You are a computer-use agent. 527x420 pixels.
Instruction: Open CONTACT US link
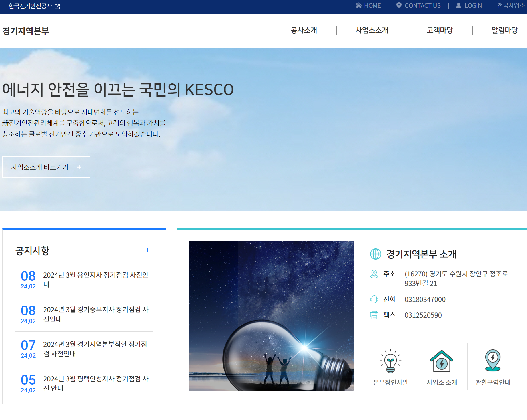pyautogui.click(x=423, y=6)
